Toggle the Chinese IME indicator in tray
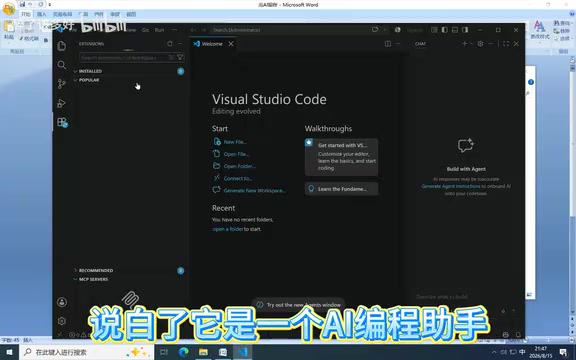576x360 pixels. click(x=522, y=352)
